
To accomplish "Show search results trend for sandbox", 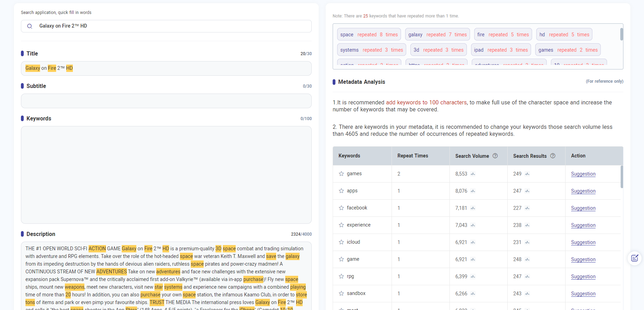I will [x=527, y=294].
